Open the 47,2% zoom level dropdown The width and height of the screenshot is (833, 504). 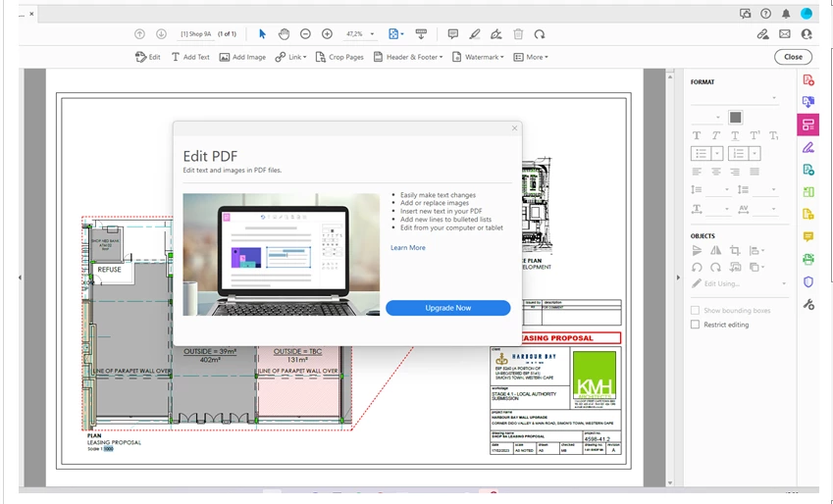(x=372, y=34)
